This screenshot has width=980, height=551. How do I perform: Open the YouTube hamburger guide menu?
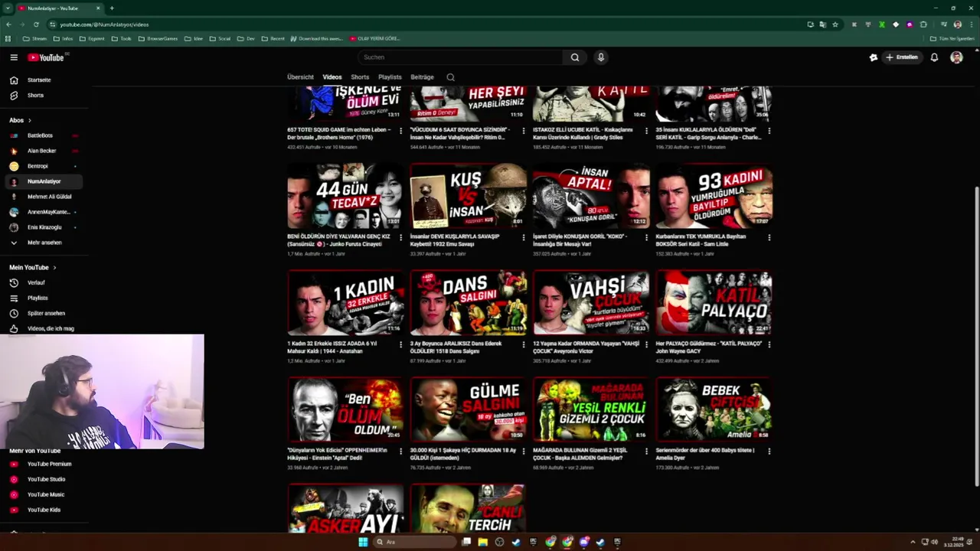(14, 57)
